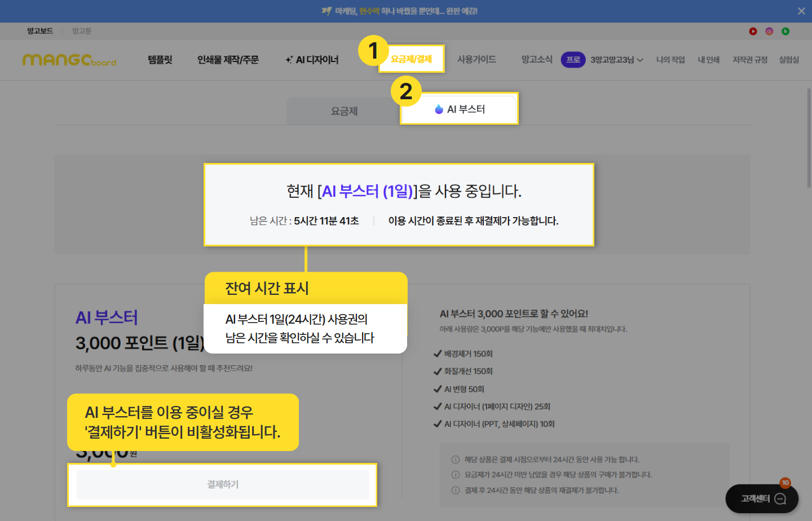Open the AI 디자이너 menu

312,60
